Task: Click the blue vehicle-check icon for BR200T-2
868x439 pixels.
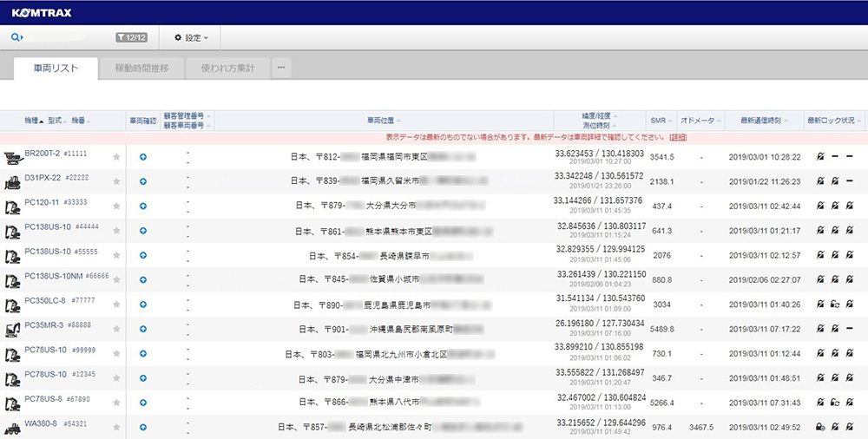Action: (x=142, y=157)
